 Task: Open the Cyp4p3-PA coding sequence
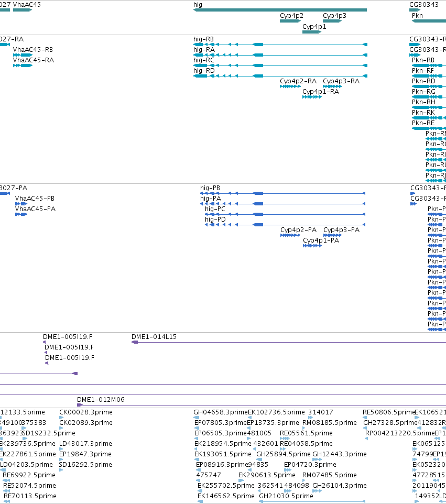click(x=332, y=235)
